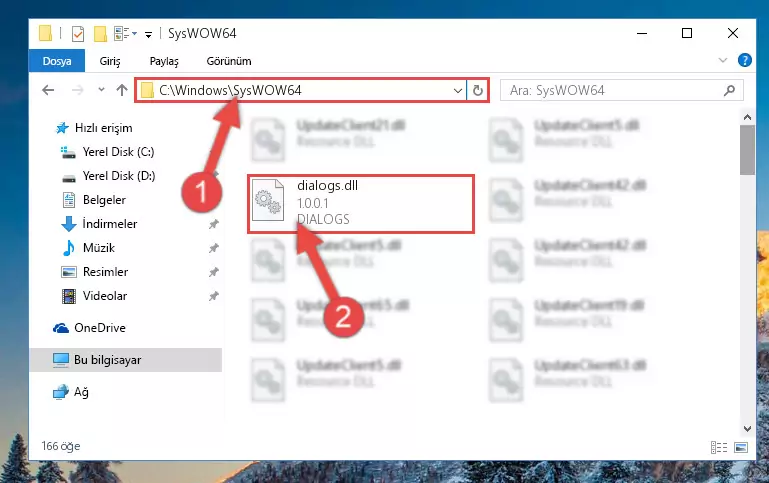The height and width of the screenshot is (483, 769).
Task: Switch to large thumbnails view layout
Action: pyautogui.click(x=741, y=447)
